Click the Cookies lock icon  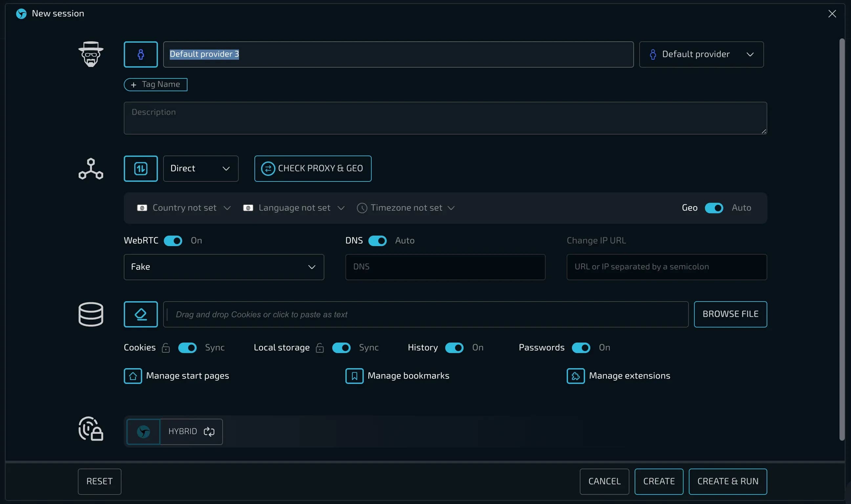pyautogui.click(x=166, y=348)
